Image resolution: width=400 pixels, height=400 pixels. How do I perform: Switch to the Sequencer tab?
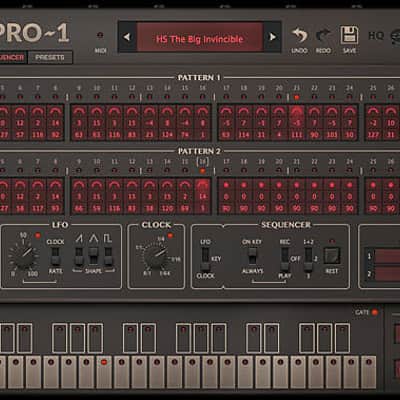click(x=12, y=57)
